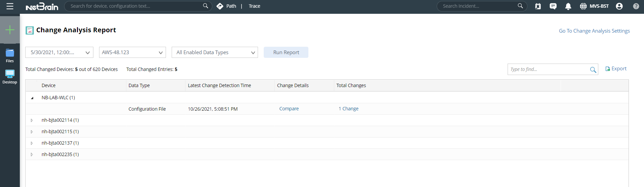Click the green plus new tab button
Image resolution: width=644 pixels, height=187 pixels.
pos(10,30)
